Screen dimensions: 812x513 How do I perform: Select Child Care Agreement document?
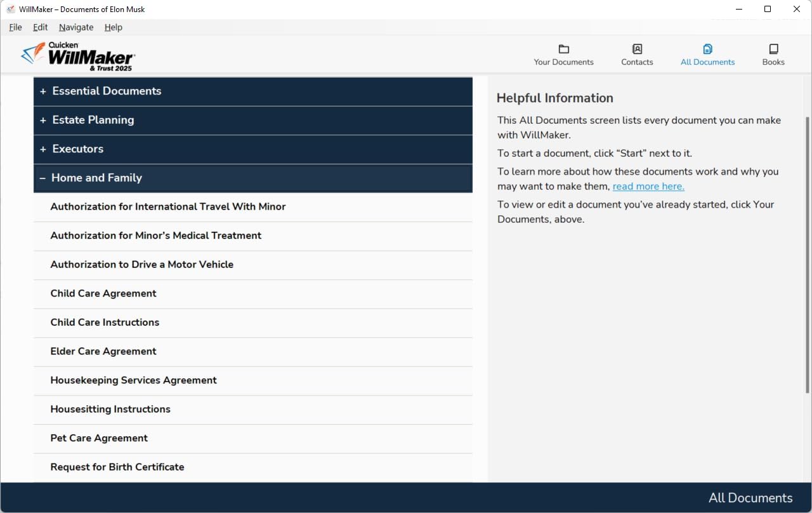tap(103, 294)
